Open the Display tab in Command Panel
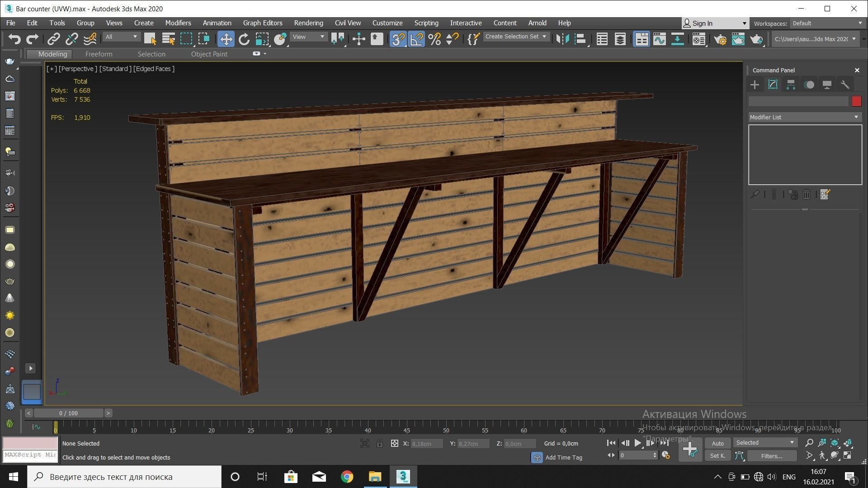Image resolution: width=868 pixels, height=488 pixels. coord(827,85)
